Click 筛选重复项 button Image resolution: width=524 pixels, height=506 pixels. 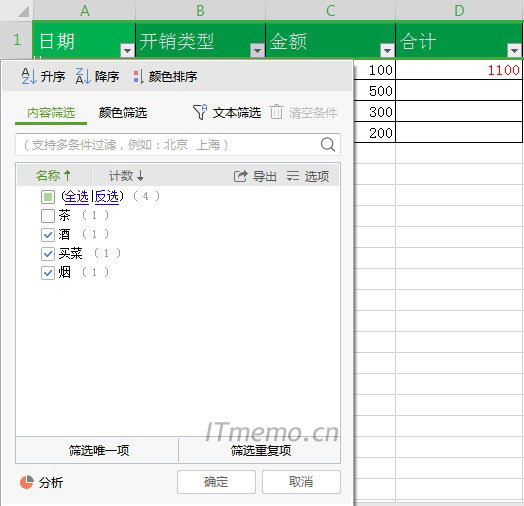[260, 450]
